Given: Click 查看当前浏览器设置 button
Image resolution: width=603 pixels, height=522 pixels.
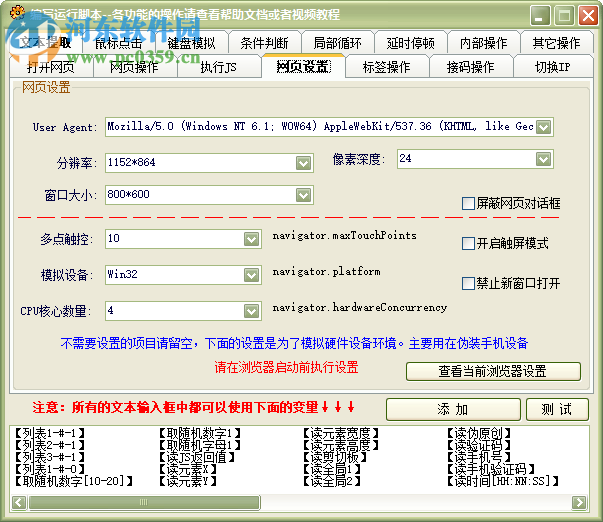Looking at the screenshot, I should pyautogui.click(x=493, y=371).
